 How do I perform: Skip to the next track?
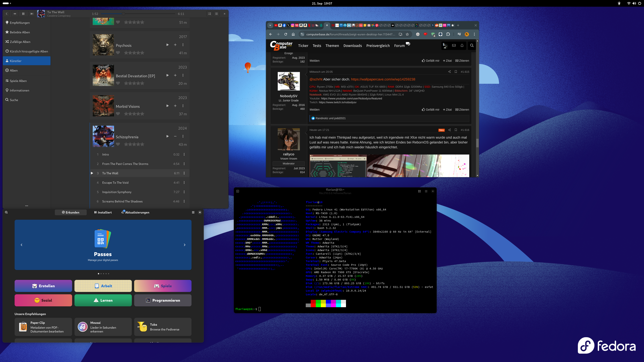coord(32,14)
